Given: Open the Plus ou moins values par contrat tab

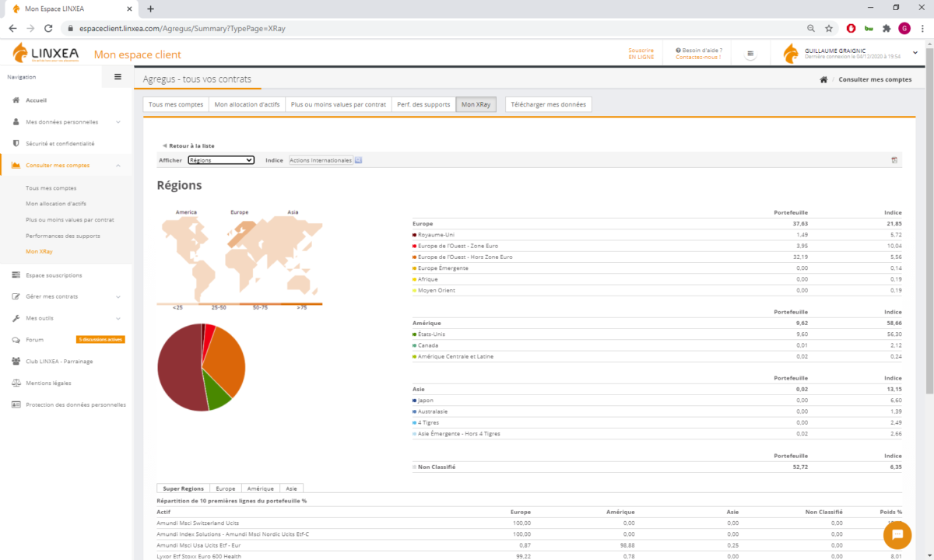Looking at the screenshot, I should point(339,104).
